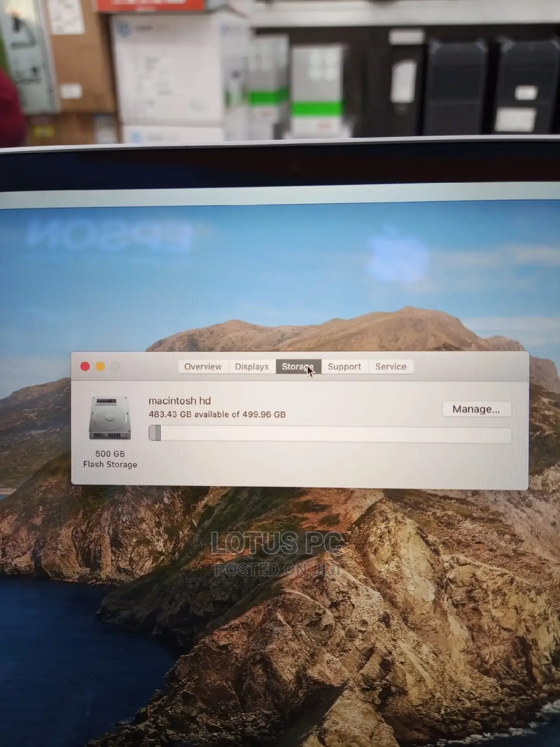Close window with the red button
The width and height of the screenshot is (560, 747).
[x=85, y=367]
